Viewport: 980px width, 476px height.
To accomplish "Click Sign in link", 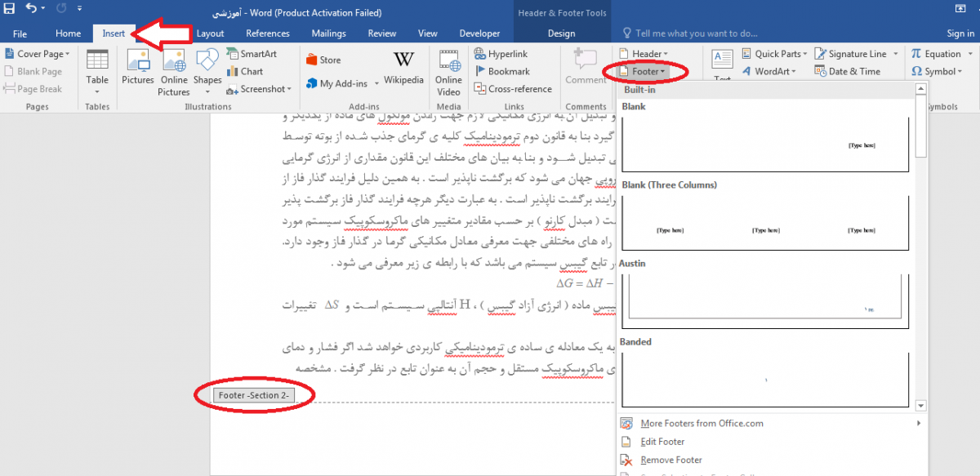I will (960, 33).
